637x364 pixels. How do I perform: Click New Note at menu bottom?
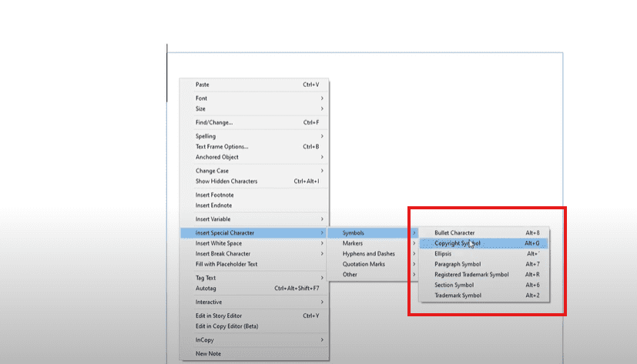(x=208, y=353)
